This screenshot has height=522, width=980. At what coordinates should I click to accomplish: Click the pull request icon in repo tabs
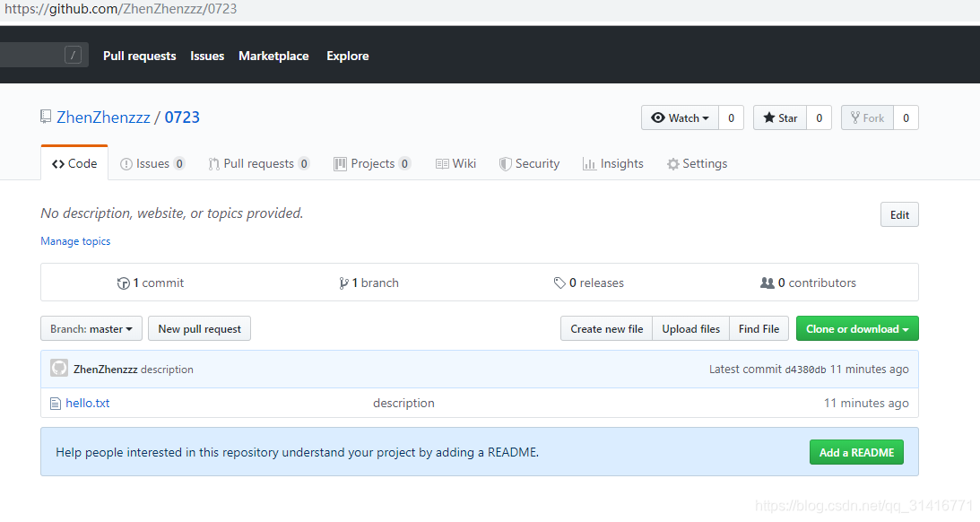(x=213, y=164)
